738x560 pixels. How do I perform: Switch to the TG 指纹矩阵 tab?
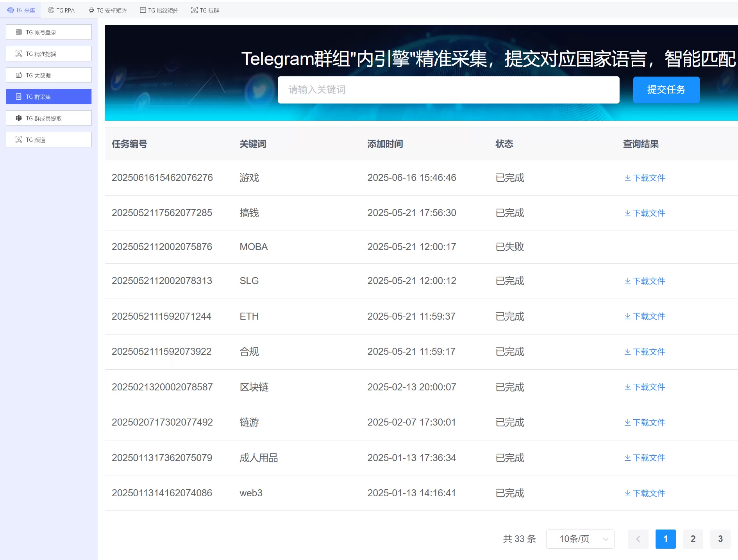tap(159, 10)
